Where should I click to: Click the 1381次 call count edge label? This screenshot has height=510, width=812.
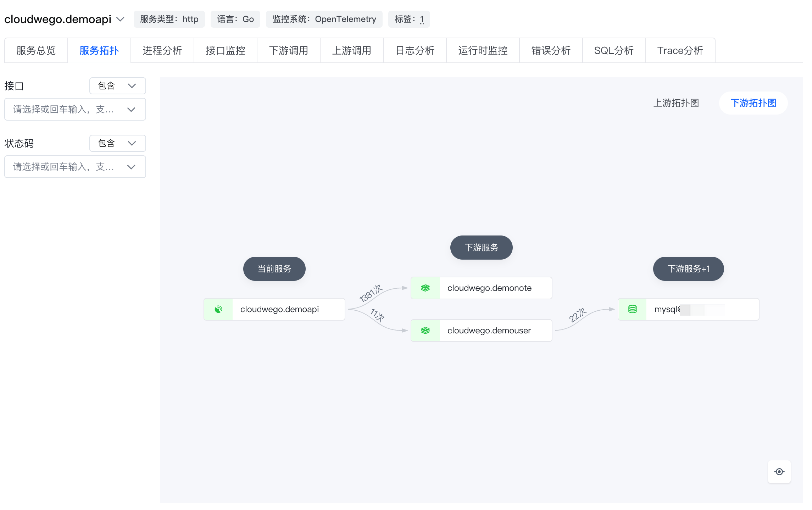(371, 293)
